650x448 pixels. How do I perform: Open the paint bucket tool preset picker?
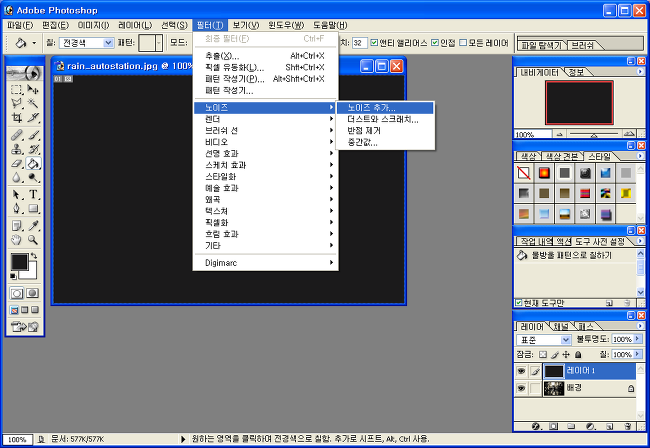(34, 43)
